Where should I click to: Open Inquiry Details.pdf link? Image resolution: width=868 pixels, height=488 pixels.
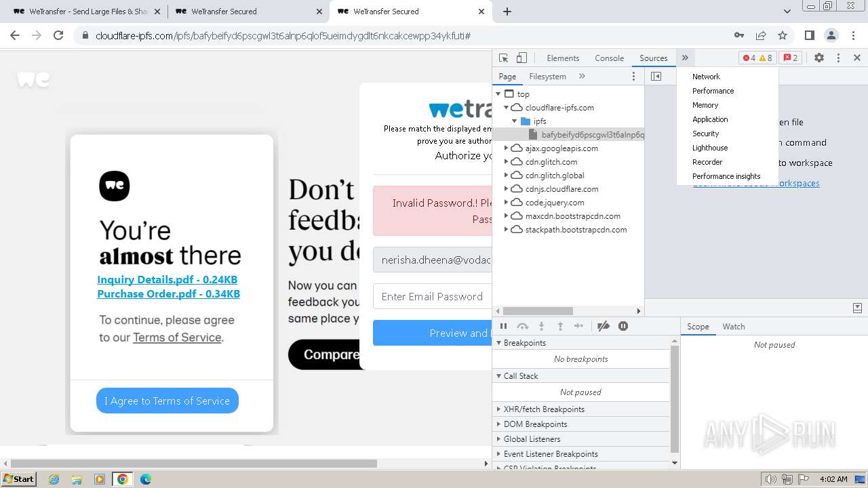coord(167,279)
